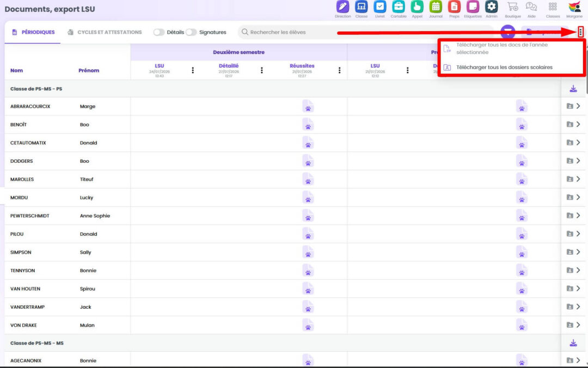The image size is (588, 368).
Task: Open second semester LSU column options menu
Action: point(193,70)
